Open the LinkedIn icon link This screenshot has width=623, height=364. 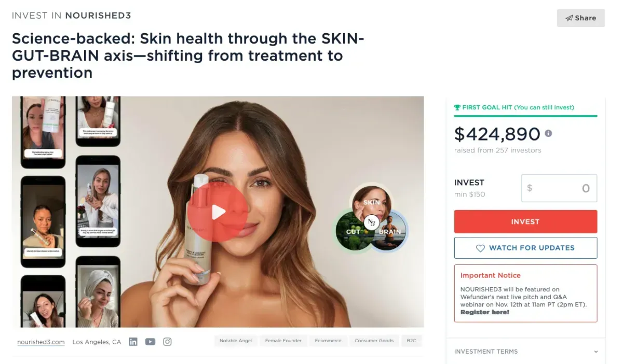(x=133, y=342)
